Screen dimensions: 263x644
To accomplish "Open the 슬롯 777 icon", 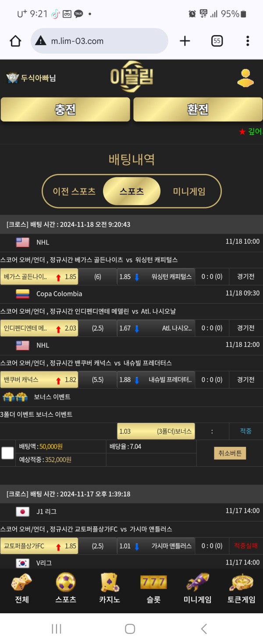I will coord(153,583).
